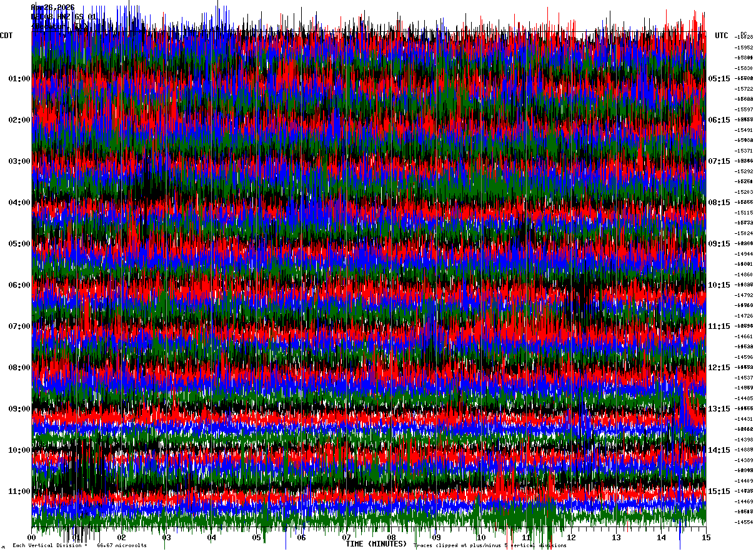Click the minute 06 axis tick label
Viewport: 756px width, 554px height.
coord(302,538)
